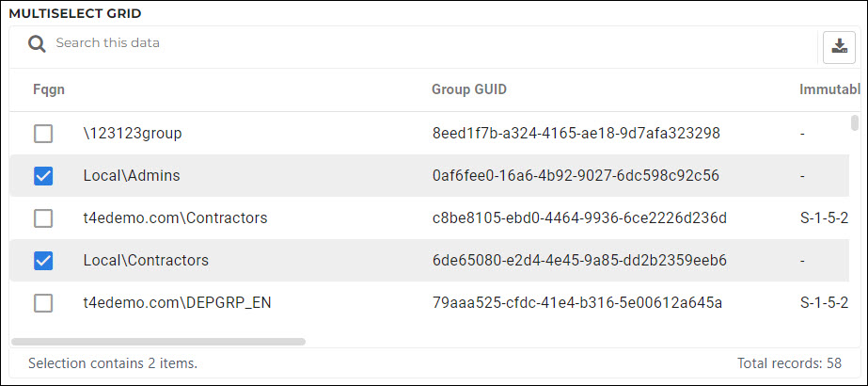Check the t4edemo.com\DEPGRP_EN checkbox

(x=43, y=303)
